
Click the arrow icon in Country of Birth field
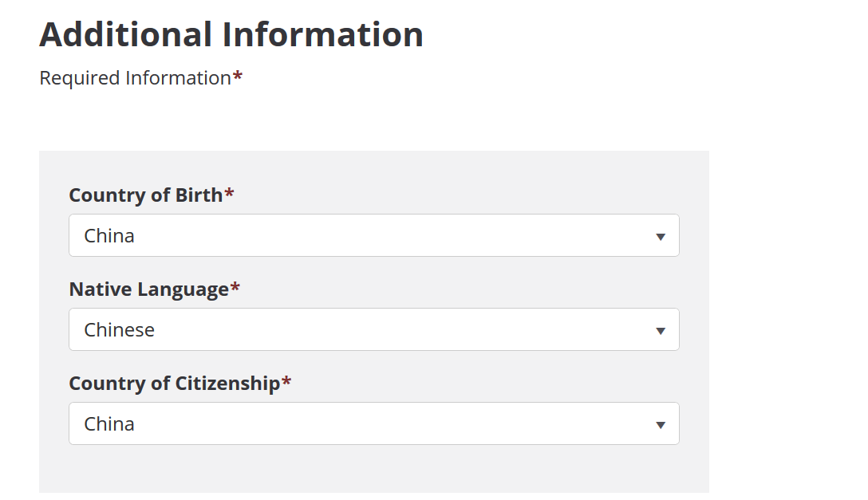coord(660,237)
